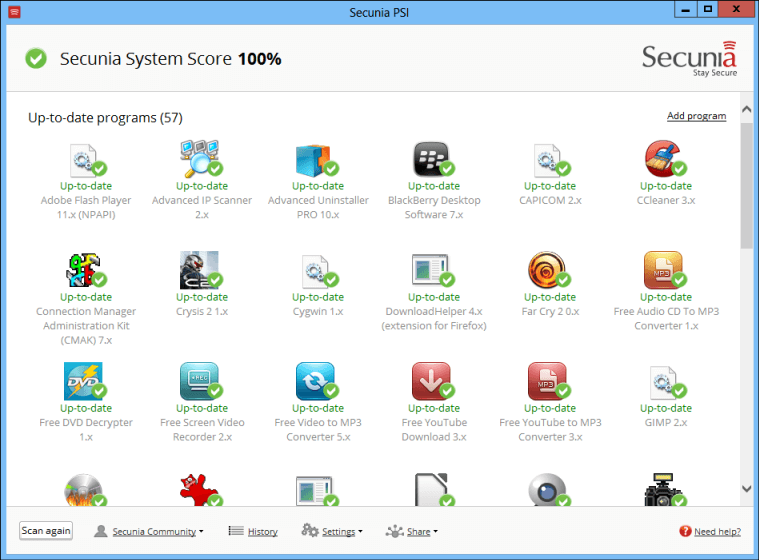Click Free Audio CD To MP3 Converter icon
Image resolution: width=759 pixels, height=560 pixels.
tap(665, 270)
